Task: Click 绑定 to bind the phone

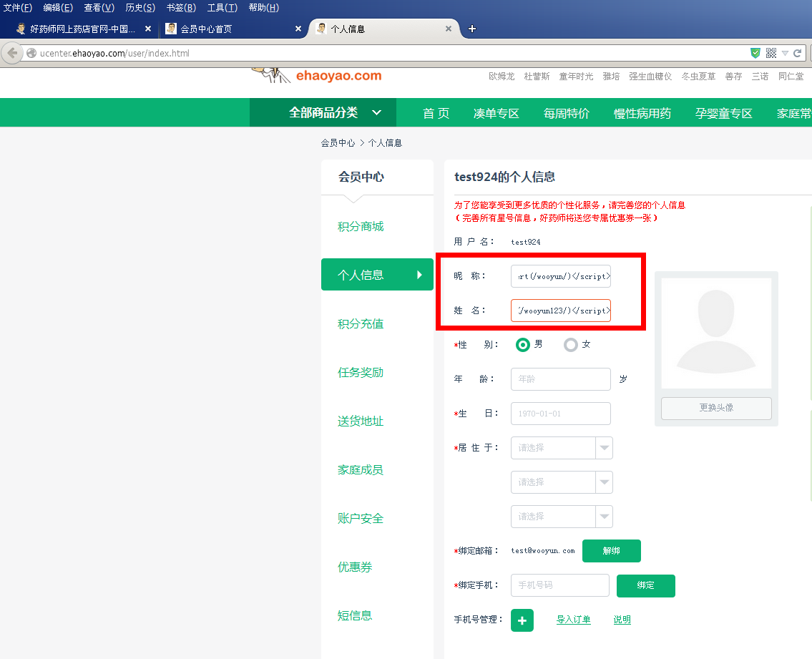Action: (646, 585)
